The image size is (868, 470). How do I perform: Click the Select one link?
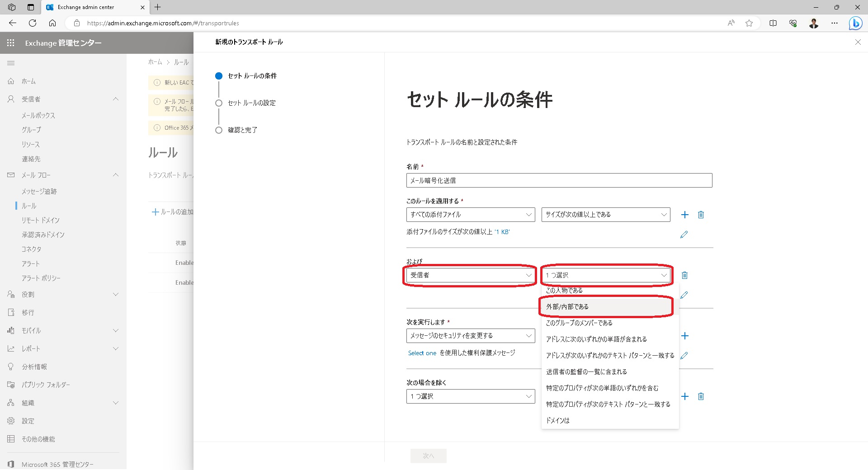pyautogui.click(x=421, y=353)
